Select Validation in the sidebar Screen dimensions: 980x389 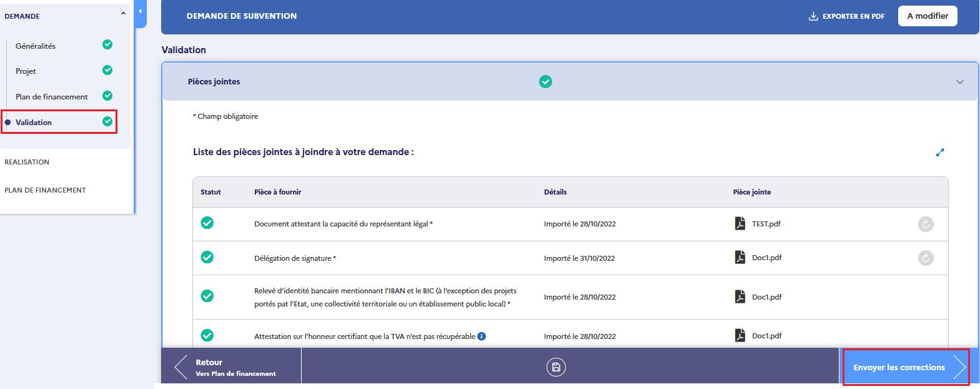tap(34, 122)
